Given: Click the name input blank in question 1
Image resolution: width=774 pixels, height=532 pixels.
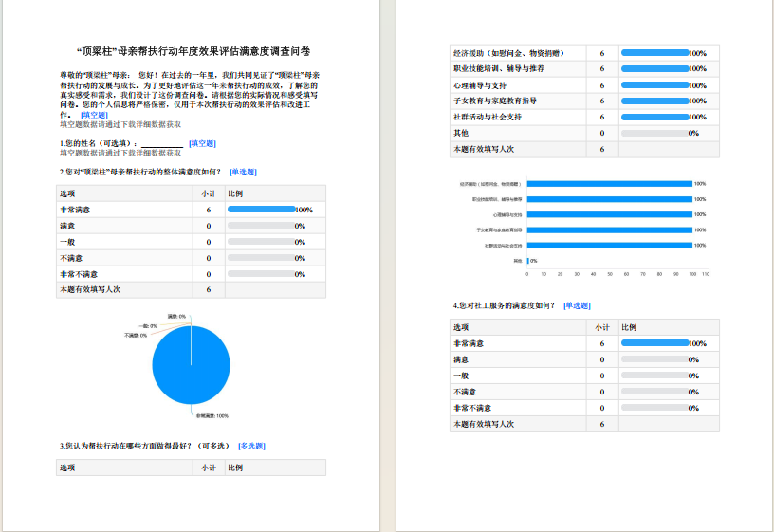Looking at the screenshot, I should (x=160, y=143).
